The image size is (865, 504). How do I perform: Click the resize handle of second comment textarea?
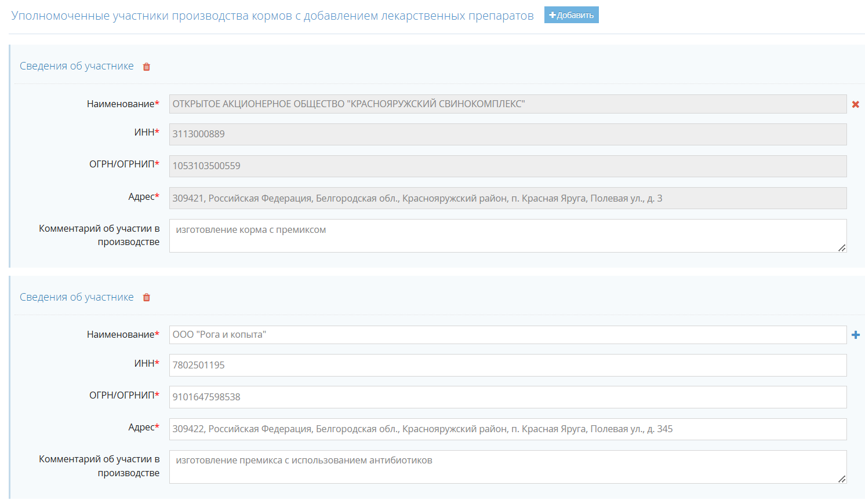point(842,479)
